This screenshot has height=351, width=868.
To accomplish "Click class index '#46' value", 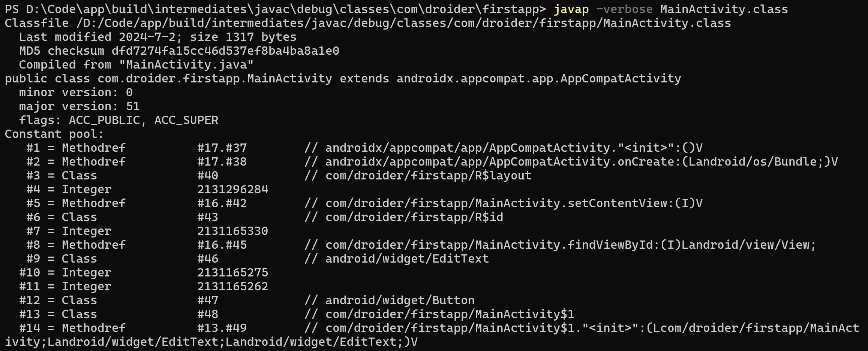I will click(208, 258).
